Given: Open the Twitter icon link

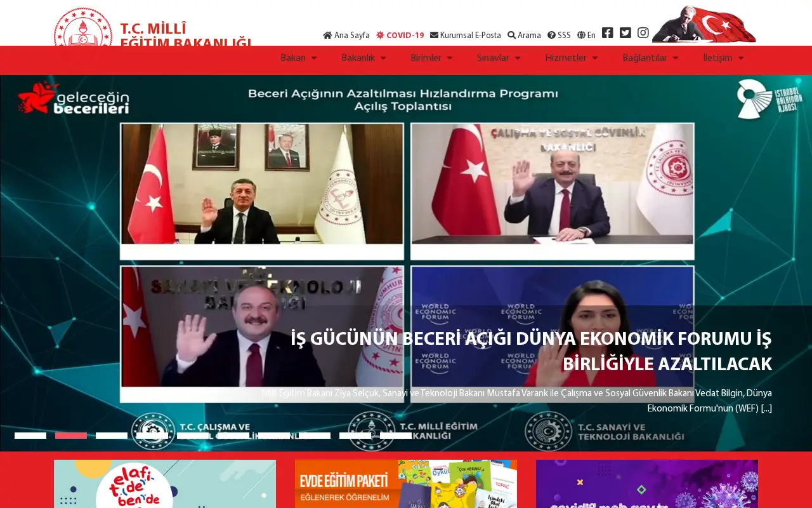Looking at the screenshot, I should click(625, 33).
